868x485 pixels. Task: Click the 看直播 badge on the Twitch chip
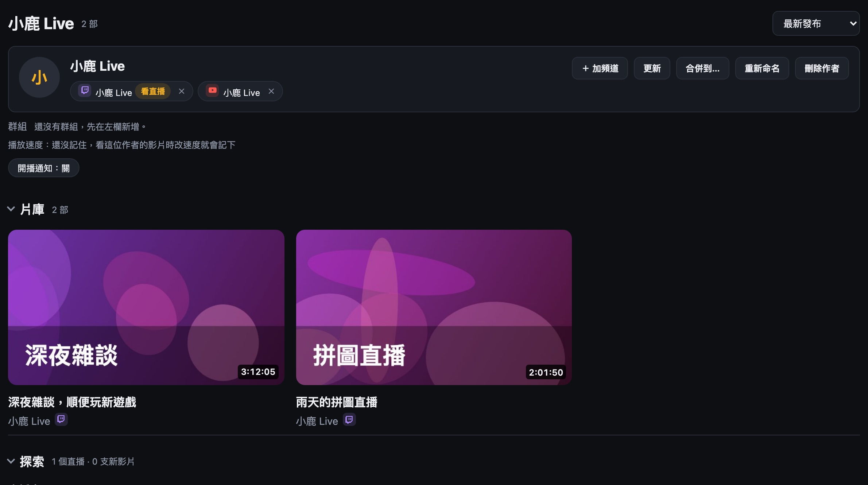pyautogui.click(x=153, y=91)
